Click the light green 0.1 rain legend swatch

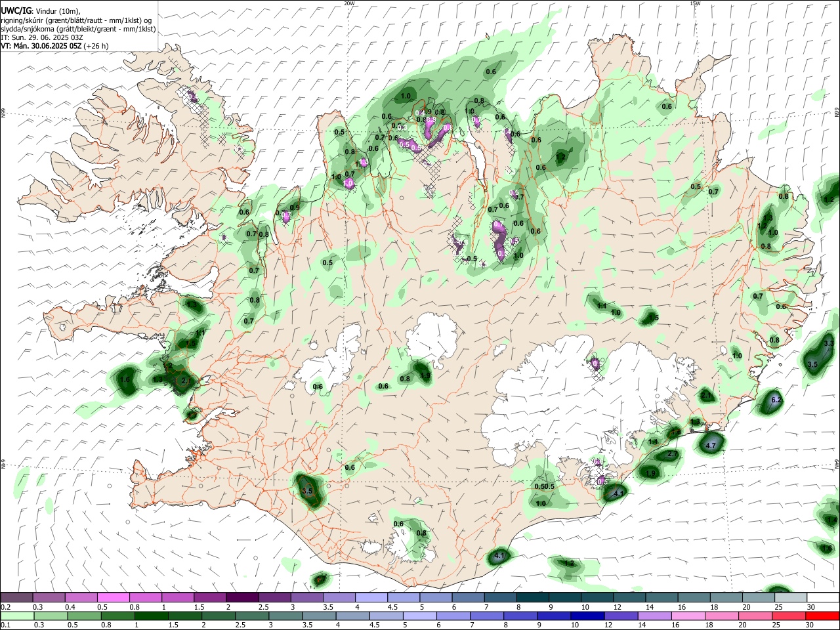pos(17,616)
